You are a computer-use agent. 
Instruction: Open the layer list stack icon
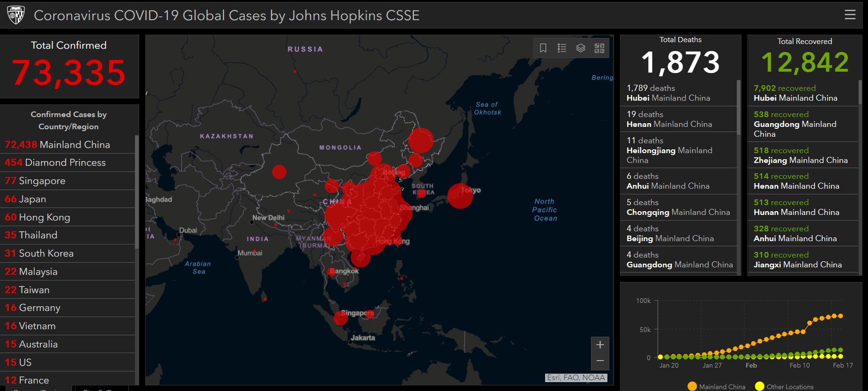click(x=581, y=48)
